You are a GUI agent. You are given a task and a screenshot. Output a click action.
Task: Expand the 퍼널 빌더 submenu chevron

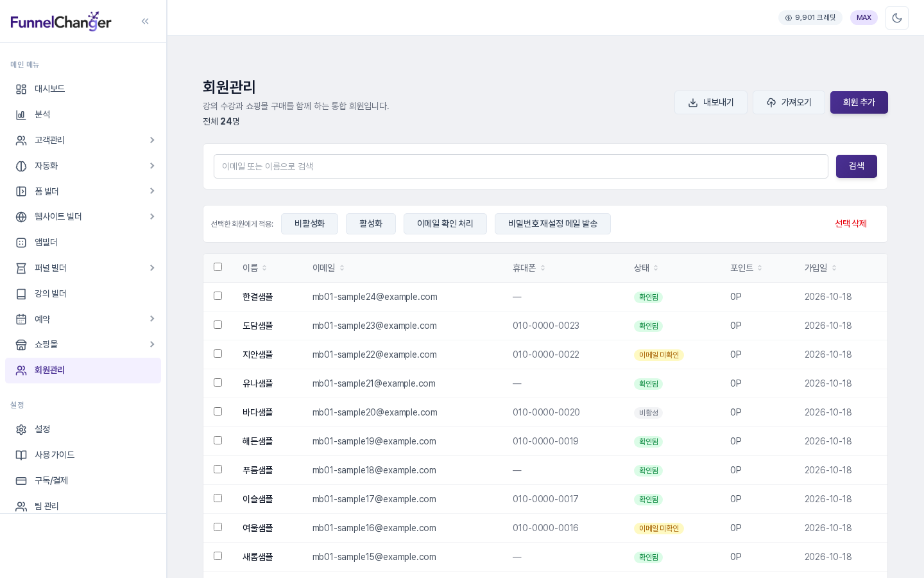152,268
